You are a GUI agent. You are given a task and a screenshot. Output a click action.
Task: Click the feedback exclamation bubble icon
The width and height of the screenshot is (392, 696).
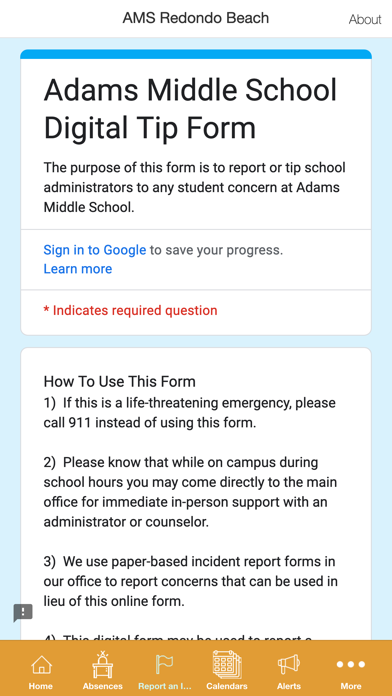click(x=23, y=613)
